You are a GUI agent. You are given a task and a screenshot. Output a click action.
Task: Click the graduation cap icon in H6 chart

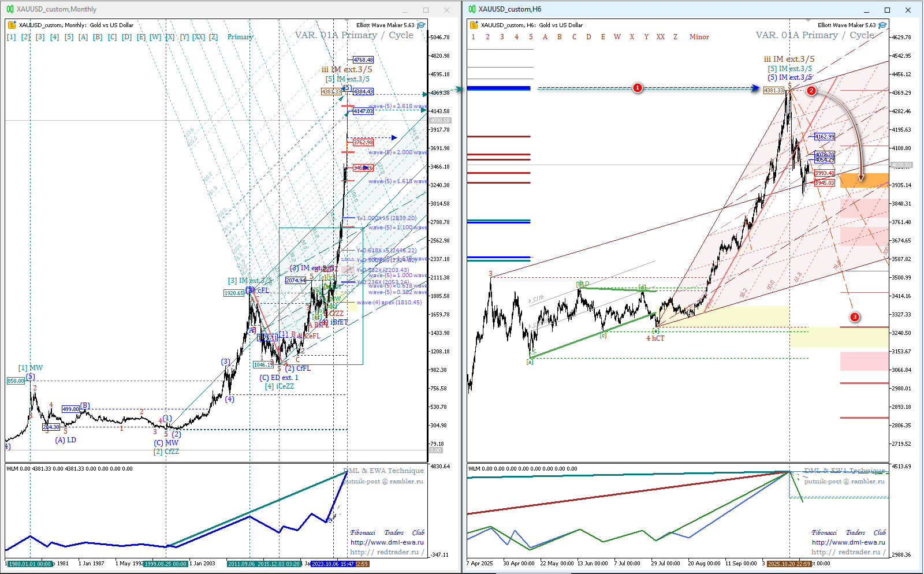[882, 25]
